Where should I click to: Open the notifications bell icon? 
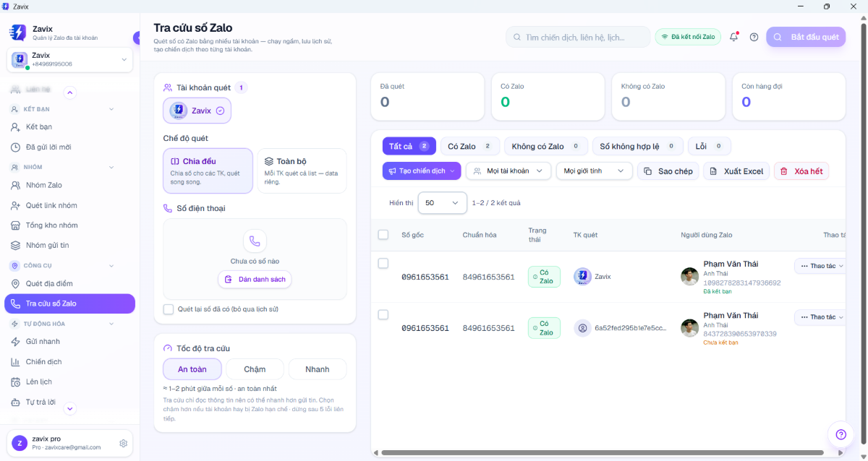pos(733,37)
